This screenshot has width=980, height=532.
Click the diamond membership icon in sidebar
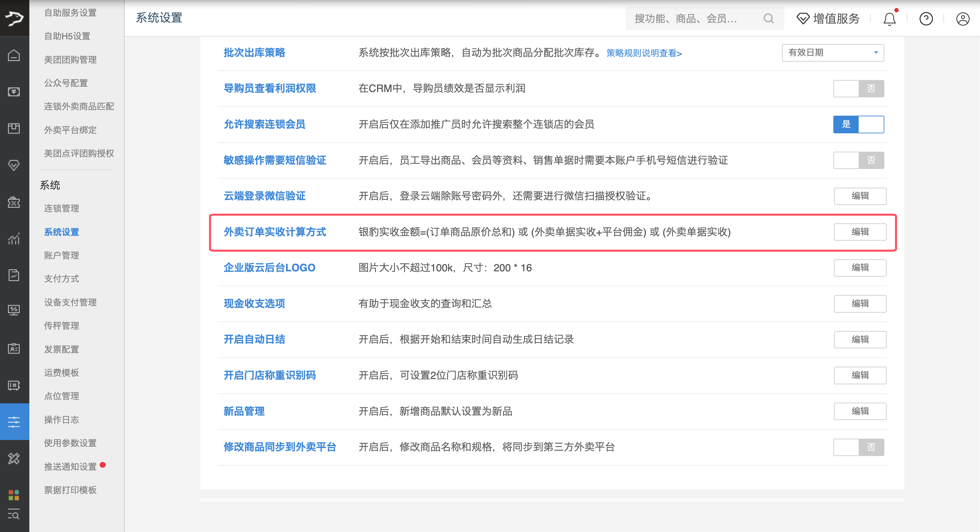point(14,165)
